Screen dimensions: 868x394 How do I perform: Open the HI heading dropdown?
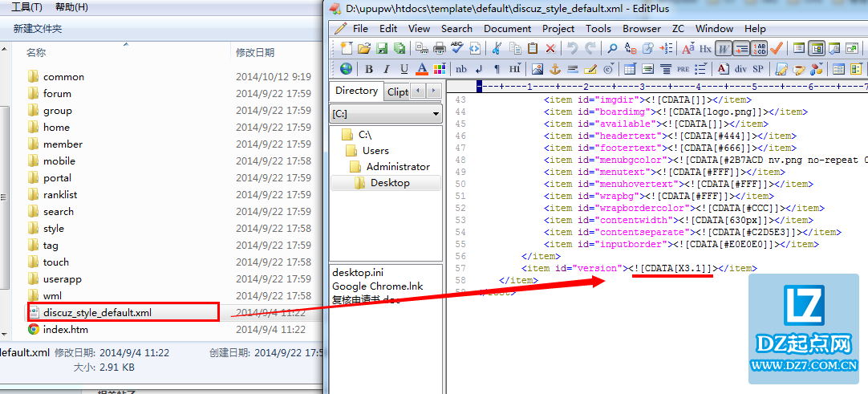pyautogui.click(x=515, y=69)
